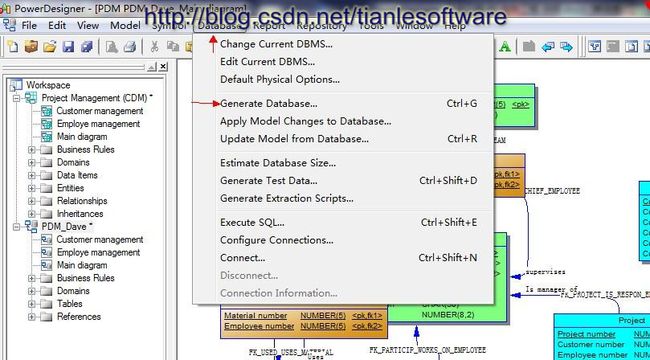Click the Cut scissors toolbar icon

click(x=154, y=46)
